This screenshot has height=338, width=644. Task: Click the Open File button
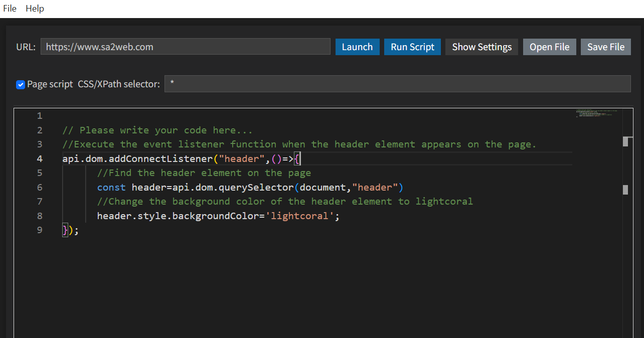point(549,47)
